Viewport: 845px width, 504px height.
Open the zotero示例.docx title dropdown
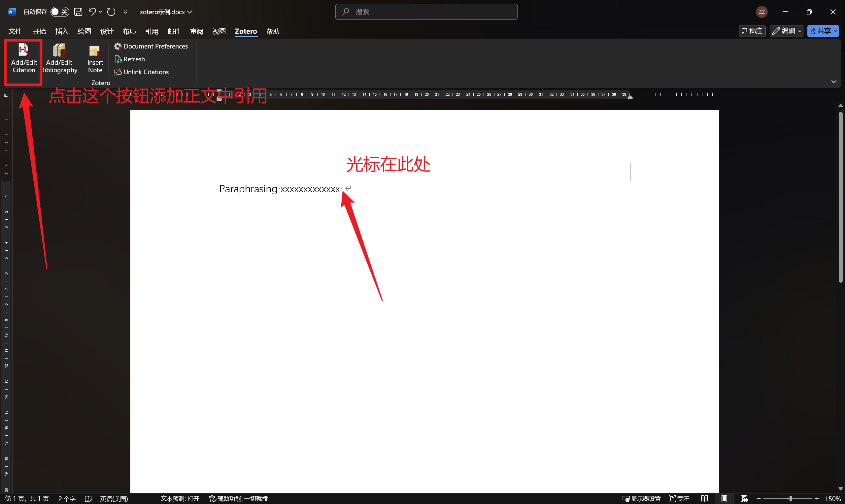[x=189, y=12]
